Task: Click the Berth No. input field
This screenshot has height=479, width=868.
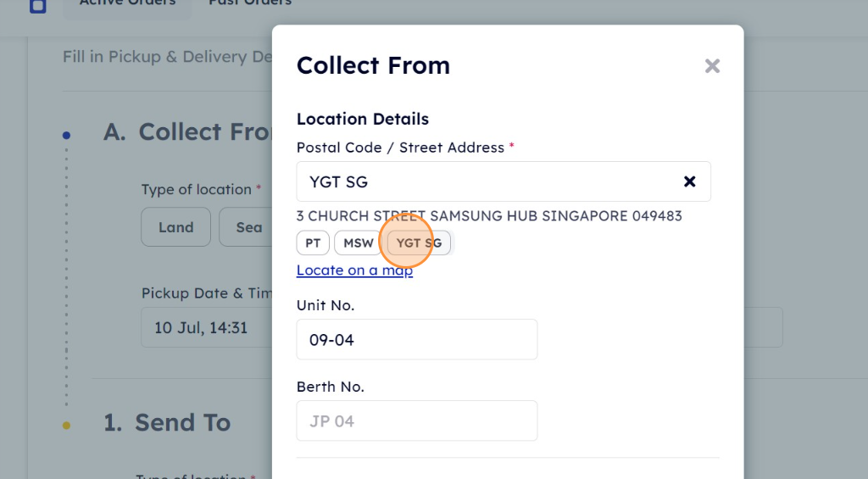Action: pos(417,421)
